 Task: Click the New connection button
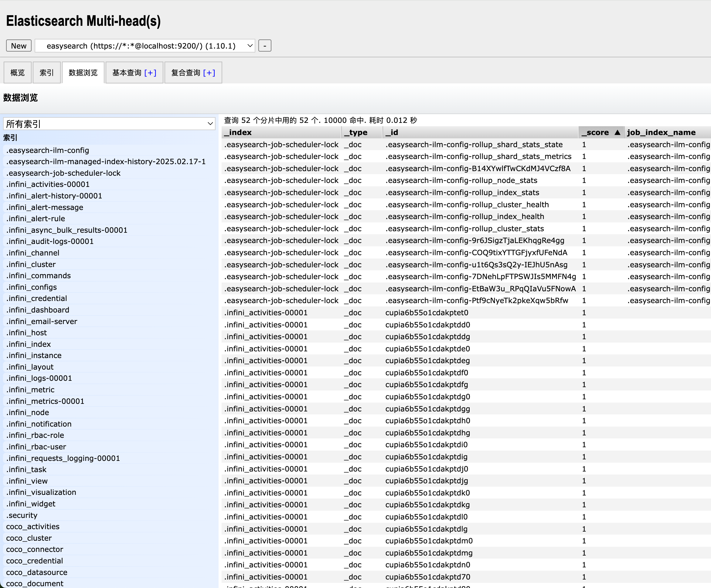click(x=19, y=46)
